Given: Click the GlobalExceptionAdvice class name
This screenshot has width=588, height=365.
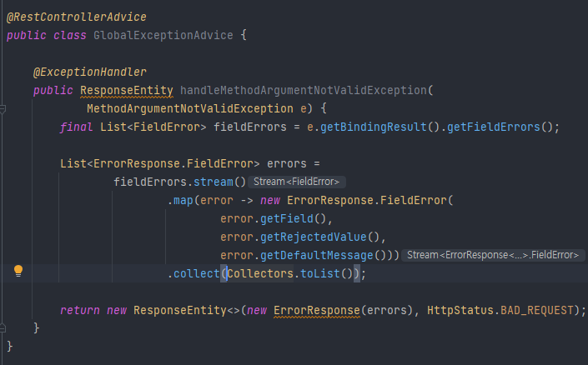Looking at the screenshot, I should (x=163, y=36).
